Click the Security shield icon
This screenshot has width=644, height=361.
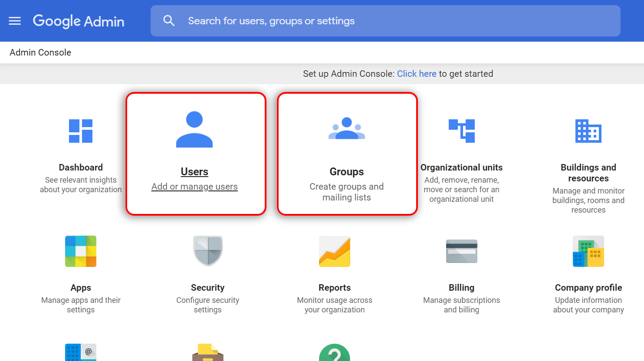(208, 251)
